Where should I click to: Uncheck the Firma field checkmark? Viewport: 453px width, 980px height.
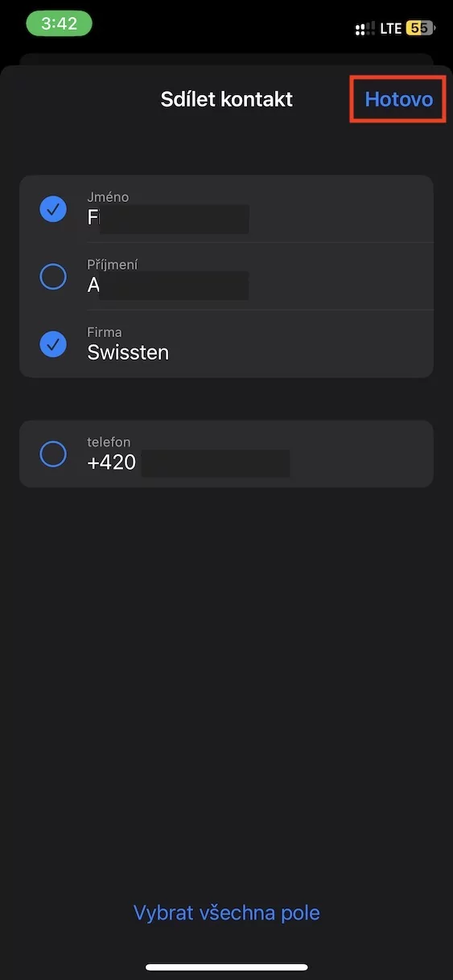click(53, 344)
